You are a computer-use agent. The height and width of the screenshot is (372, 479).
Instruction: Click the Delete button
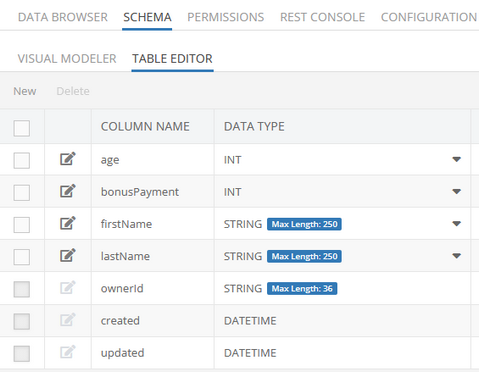(x=73, y=91)
